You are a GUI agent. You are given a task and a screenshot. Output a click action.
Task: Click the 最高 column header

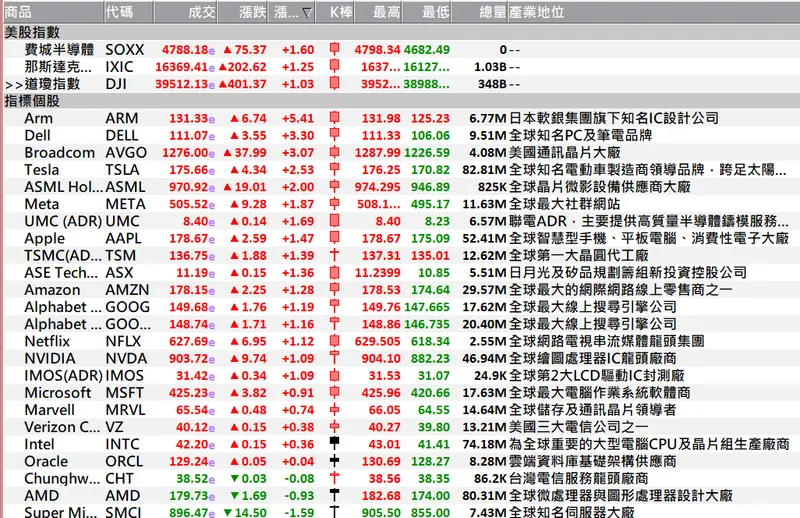pos(378,12)
